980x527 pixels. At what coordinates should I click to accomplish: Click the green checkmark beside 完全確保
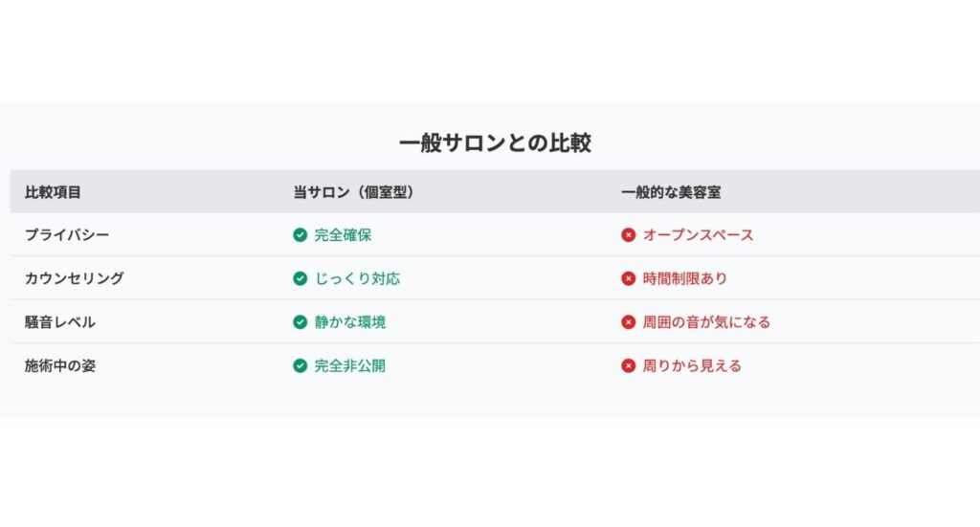[x=300, y=234]
